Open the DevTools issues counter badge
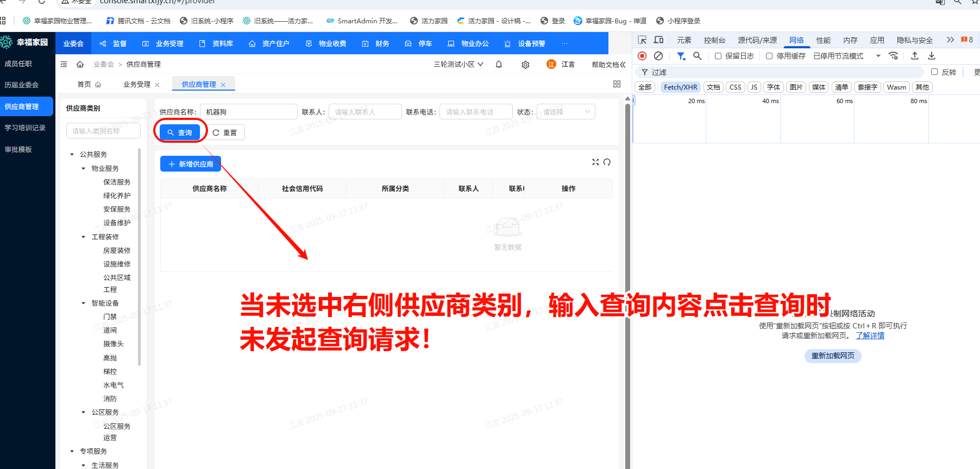The image size is (980, 469). click(967, 40)
